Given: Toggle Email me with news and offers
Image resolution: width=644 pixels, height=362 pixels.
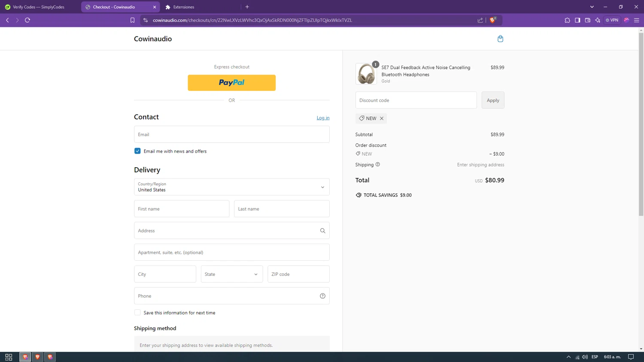Looking at the screenshot, I should [137, 151].
